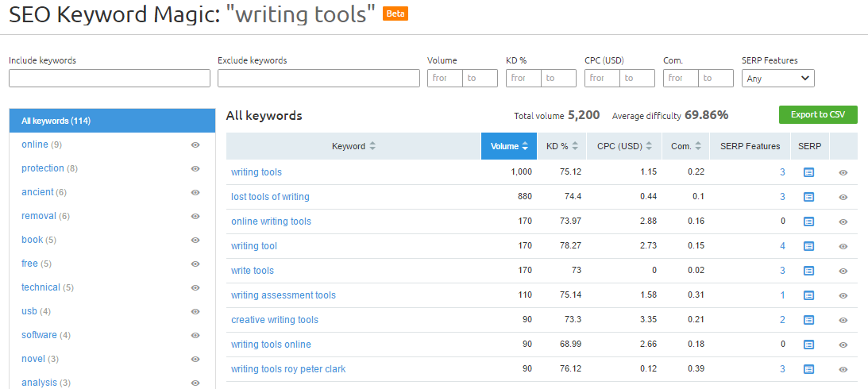Open the 'writing tool' keyword link
Screen dimensions: 868x389
pos(253,246)
